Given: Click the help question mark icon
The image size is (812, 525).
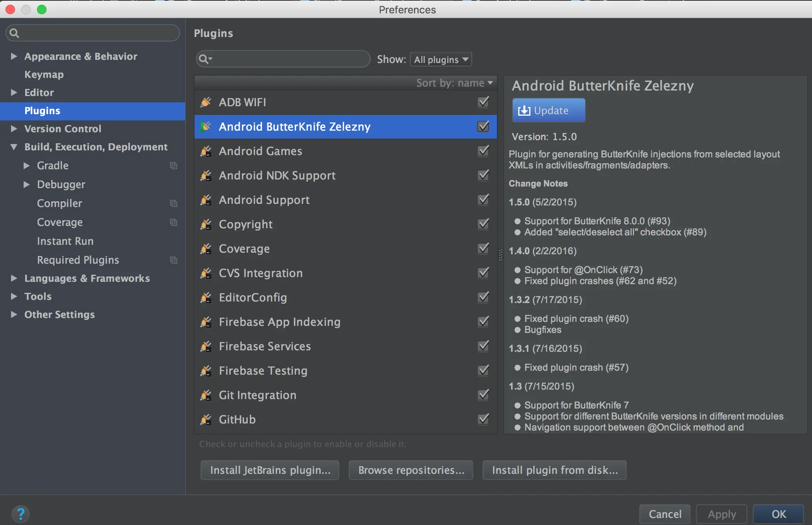Looking at the screenshot, I should tap(20, 514).
